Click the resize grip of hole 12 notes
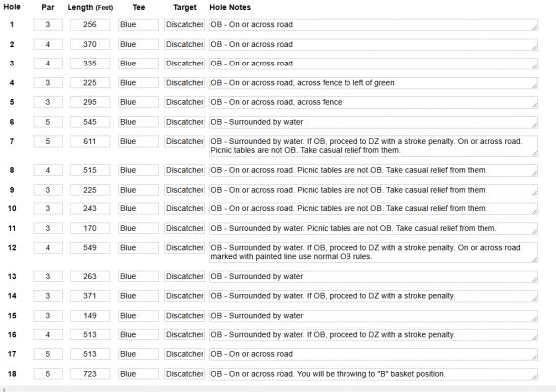 tap(535, 259)
